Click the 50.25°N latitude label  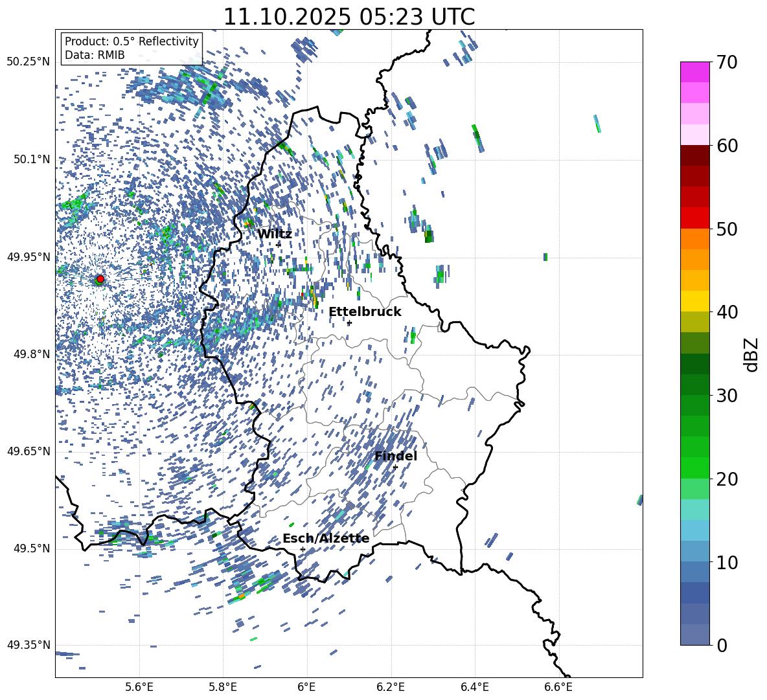[x=29, y=62]
